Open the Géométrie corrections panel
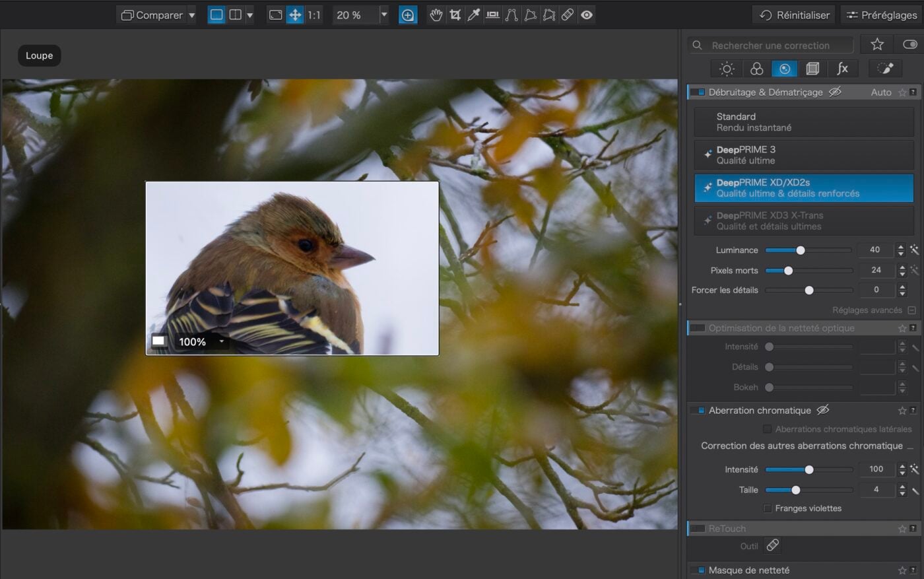This screenshot has width=924, height=579. point(813,68)
